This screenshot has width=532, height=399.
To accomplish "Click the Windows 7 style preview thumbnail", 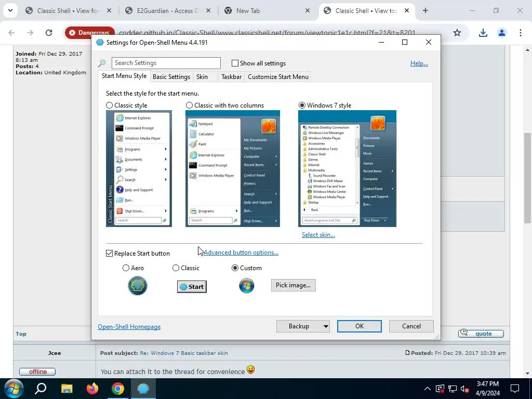I will coord(347,169).
